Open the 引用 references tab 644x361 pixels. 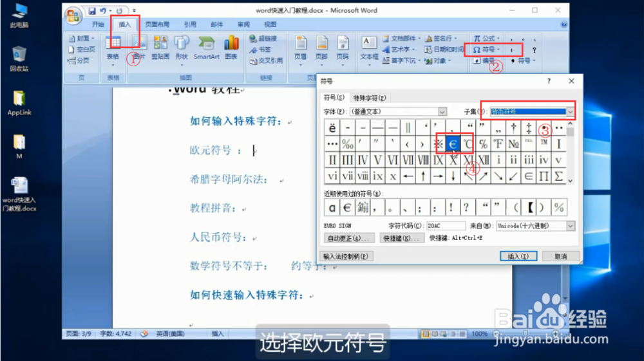[x=190, y=24]
